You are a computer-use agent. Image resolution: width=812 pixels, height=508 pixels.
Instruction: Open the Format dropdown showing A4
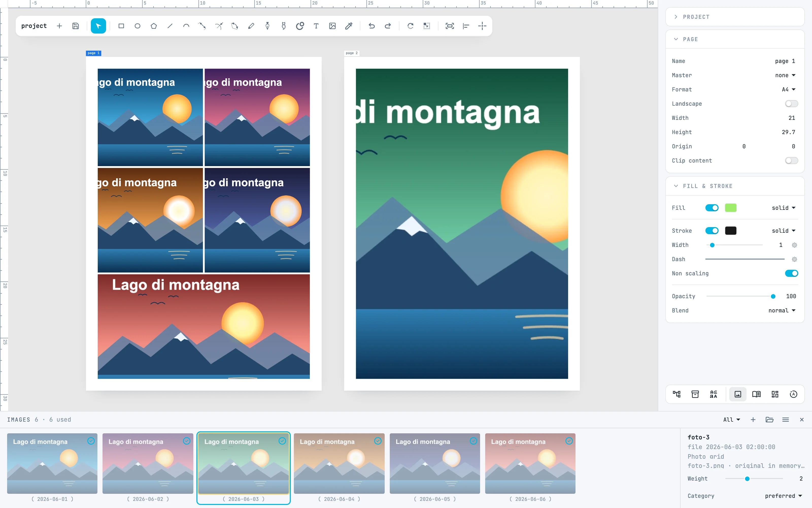pyautogui.click(x=788, y=89)
